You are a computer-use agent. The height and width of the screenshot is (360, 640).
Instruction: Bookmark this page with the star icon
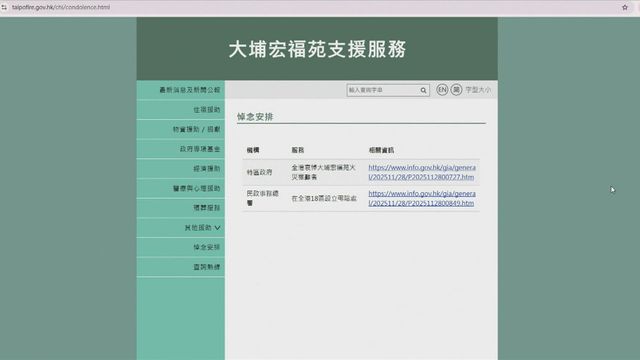[x=624, y=7]
